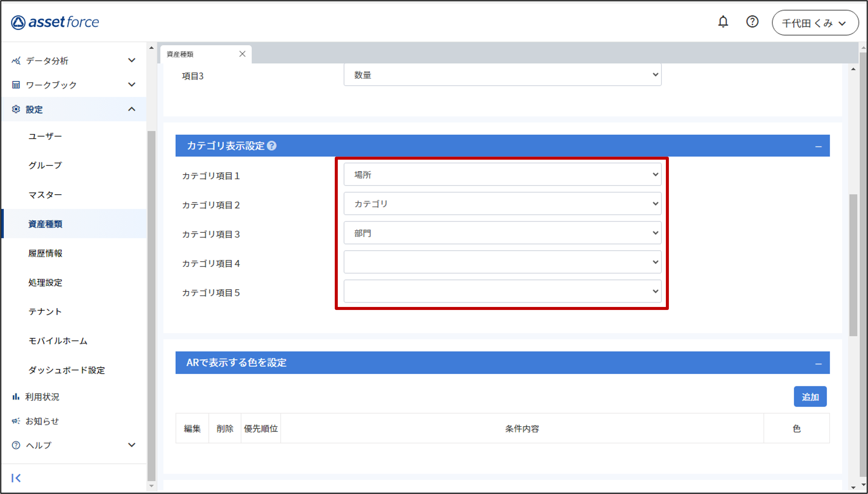Image resolution: width=868 pixels, height=494 pixels.
Task: Click the asset force logo
Action: click(55, 22)
